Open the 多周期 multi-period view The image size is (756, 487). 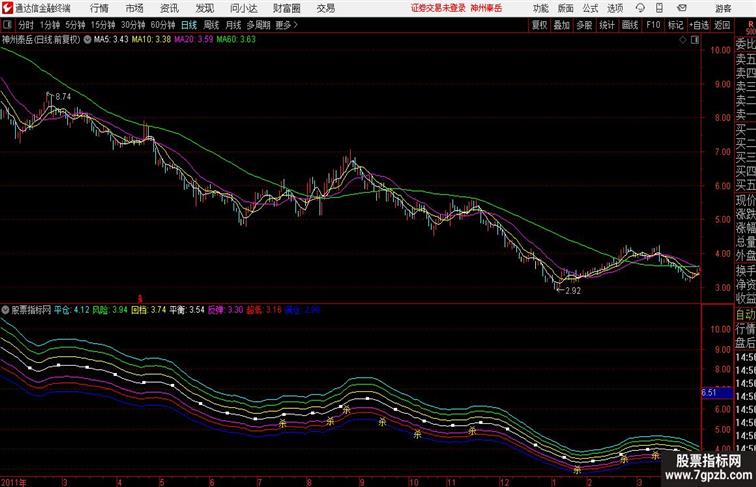click(x=258, y=25)
